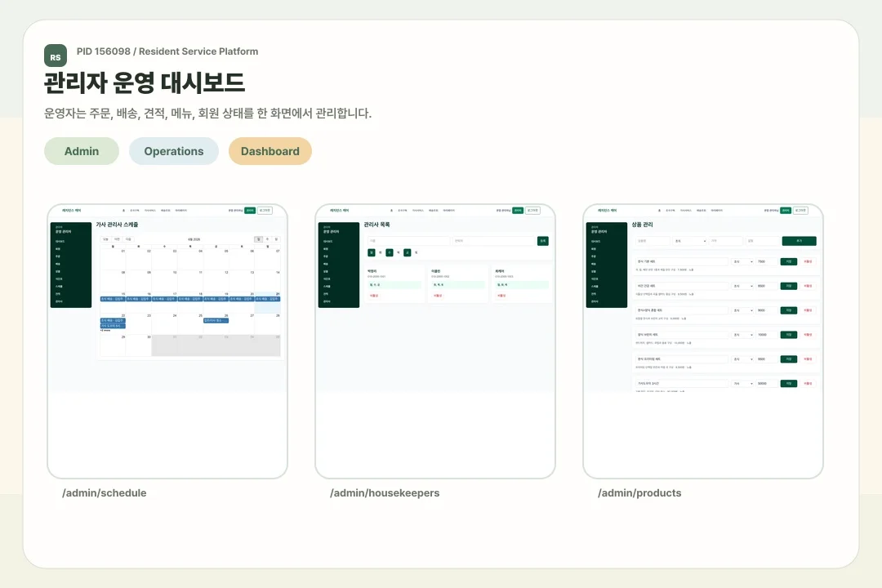Select the Admin tag chip
Screen dimensions: 882x588
point(82,151)
